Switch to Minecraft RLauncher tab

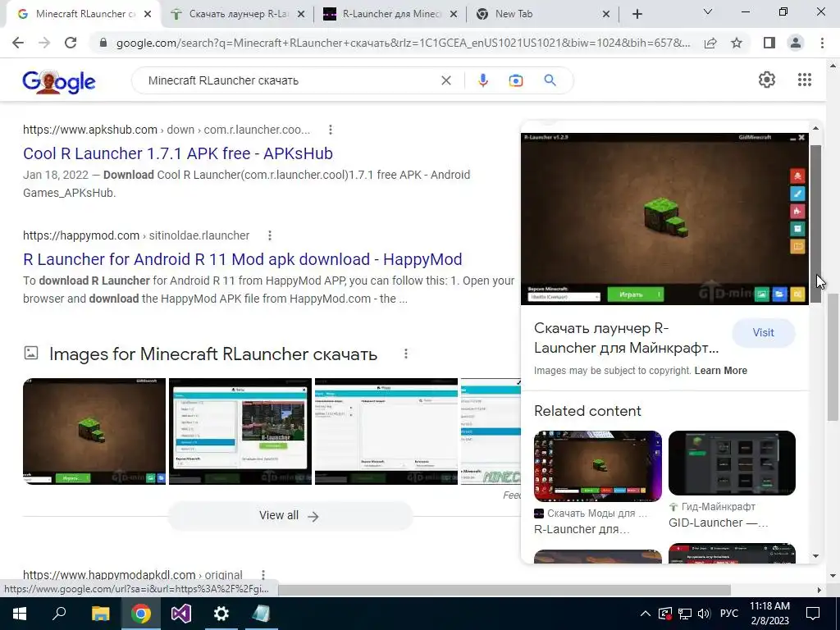coord(85,14)
